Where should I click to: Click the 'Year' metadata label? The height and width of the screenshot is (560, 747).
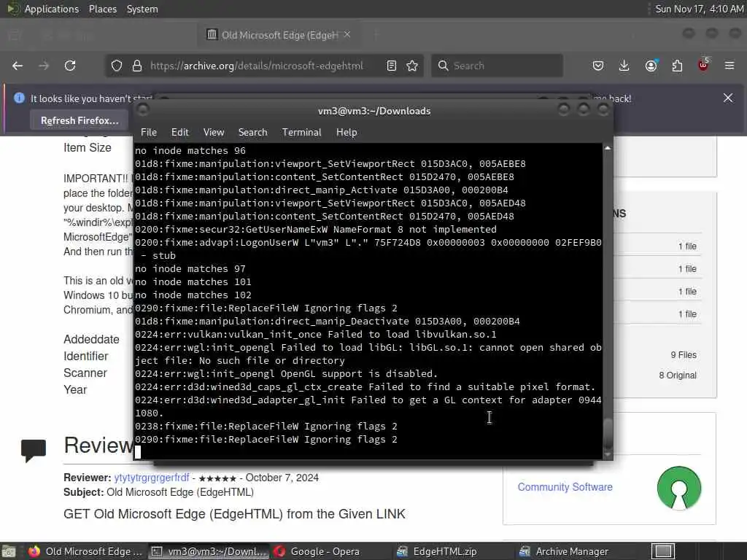tap(75, 390)
